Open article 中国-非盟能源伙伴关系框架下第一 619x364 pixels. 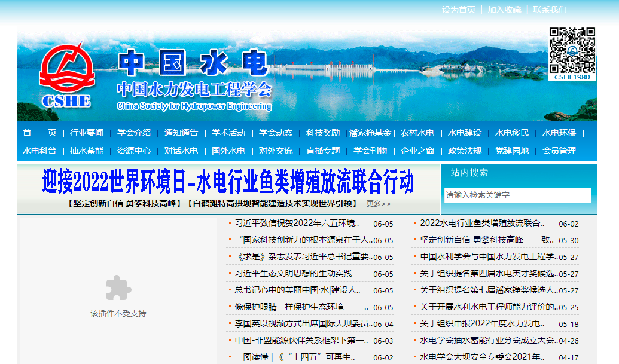coord(301,340)
